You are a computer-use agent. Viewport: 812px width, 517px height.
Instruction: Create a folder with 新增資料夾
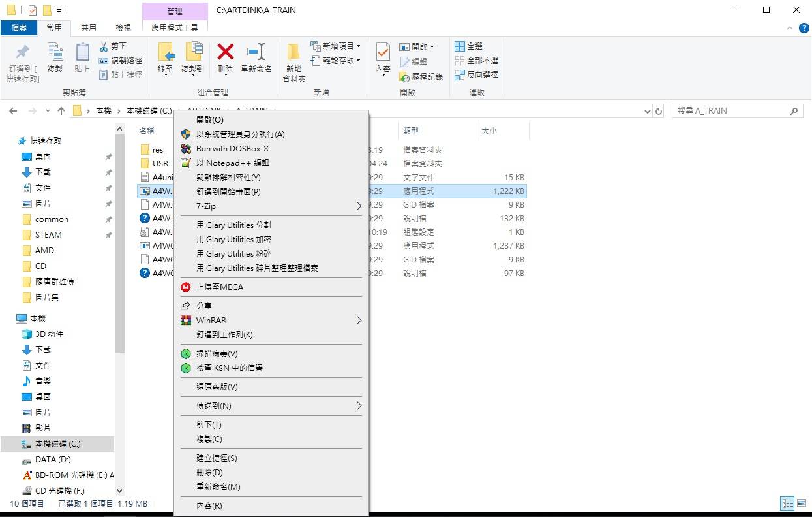[x=294, y=63]
